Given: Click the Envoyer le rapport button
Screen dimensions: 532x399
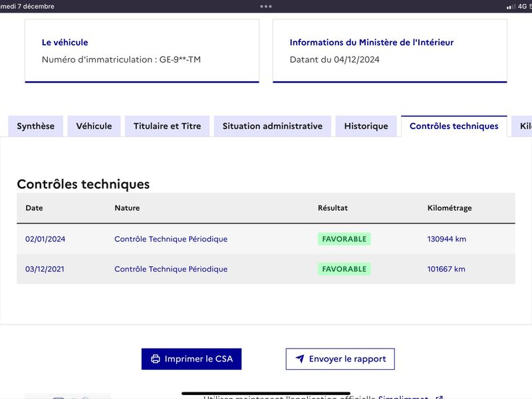Looking at the screenshot, I should point(340,359).
